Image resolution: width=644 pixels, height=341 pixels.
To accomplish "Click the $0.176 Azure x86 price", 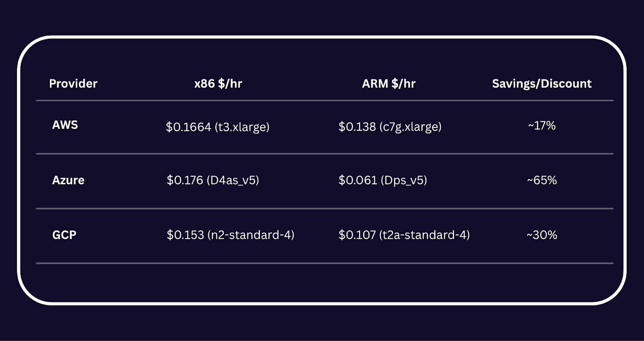I will (185, 180).
